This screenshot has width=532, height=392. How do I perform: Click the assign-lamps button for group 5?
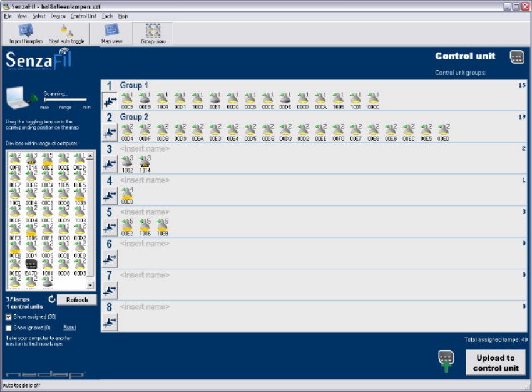coord(110,227)
